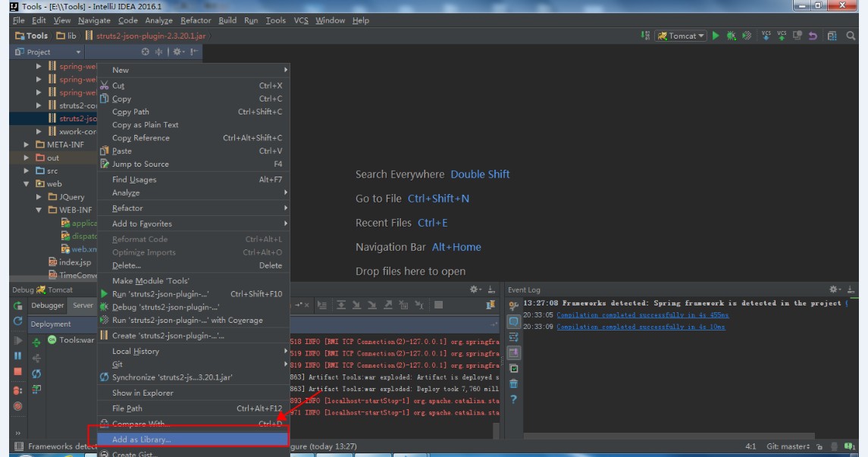This screenshot has height=457, width=868.
Task: Click the Rerun Tomcat icon in Debug panel
Action: coord(17,305)
